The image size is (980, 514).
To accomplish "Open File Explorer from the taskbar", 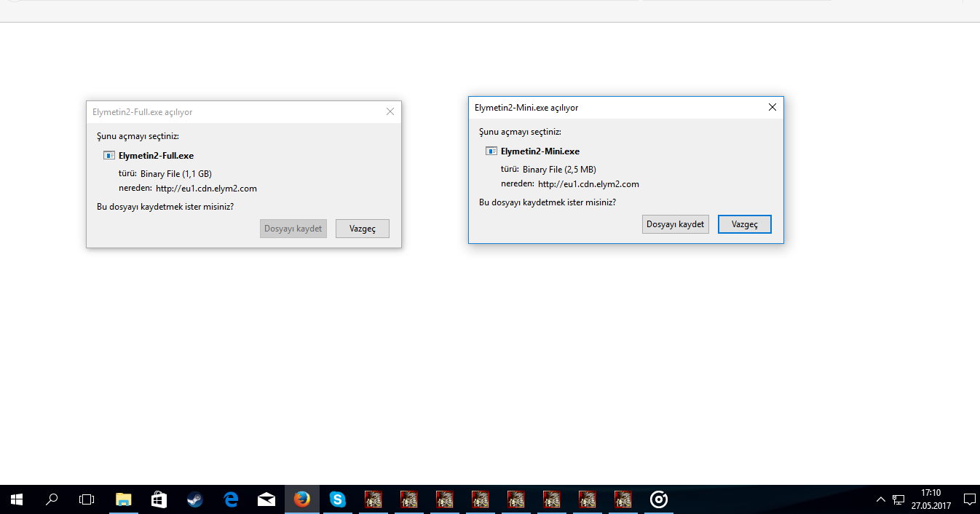I will tap(124, 499).
